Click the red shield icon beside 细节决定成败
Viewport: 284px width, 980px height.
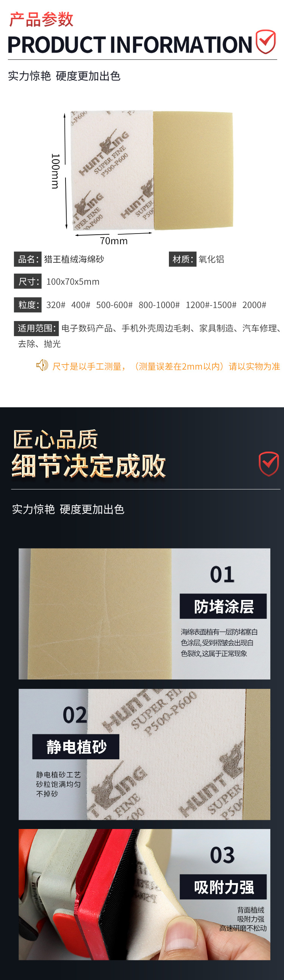coord(269,464)
